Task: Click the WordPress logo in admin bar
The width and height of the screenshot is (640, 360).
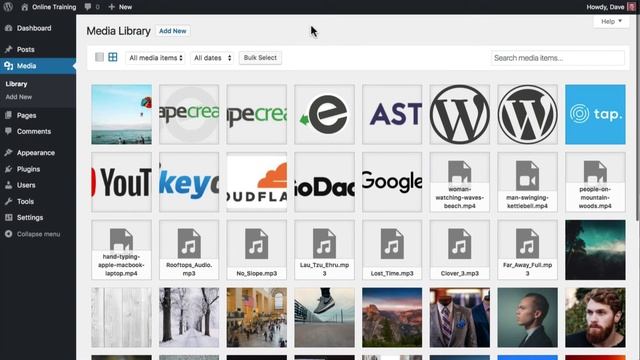Action: coord(8,7)
